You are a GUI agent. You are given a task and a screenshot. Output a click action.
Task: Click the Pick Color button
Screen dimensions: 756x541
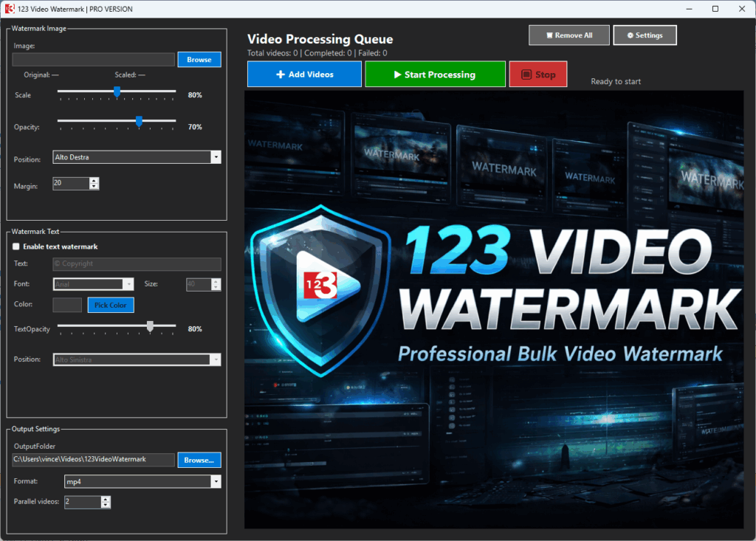click(x=111, y=305)
